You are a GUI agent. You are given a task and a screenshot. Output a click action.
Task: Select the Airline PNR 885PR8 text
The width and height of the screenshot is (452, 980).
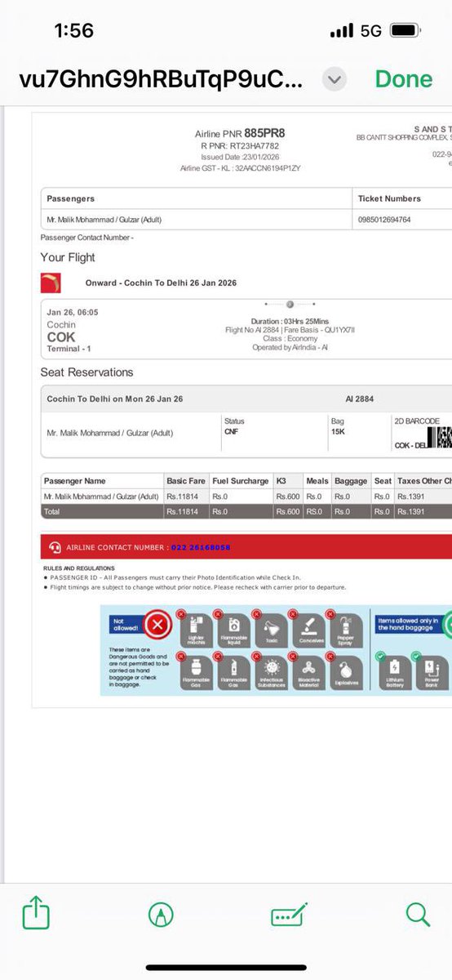pyautogui.click(x=240, y=132)
